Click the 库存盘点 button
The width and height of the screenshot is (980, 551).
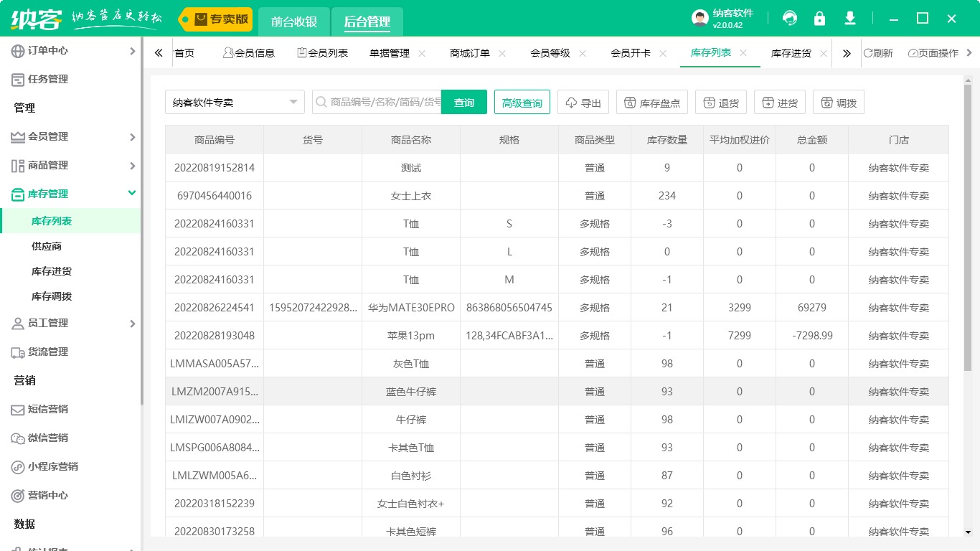click(x=652, y=103)
